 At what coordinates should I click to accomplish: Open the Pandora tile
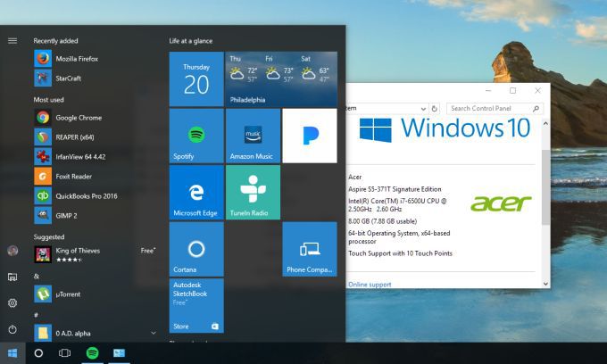309,136
